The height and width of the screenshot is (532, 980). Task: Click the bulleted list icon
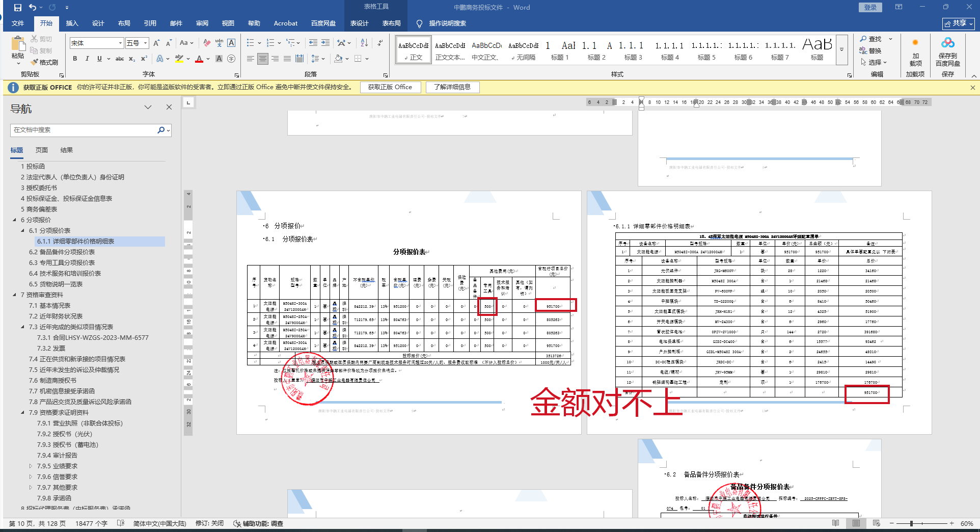(x=250, y=43)
